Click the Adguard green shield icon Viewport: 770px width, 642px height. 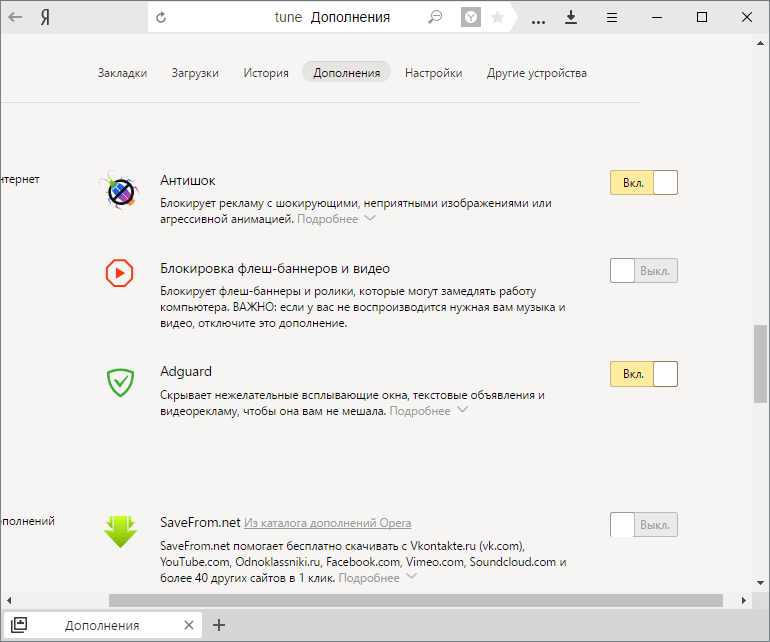point(120,382)
